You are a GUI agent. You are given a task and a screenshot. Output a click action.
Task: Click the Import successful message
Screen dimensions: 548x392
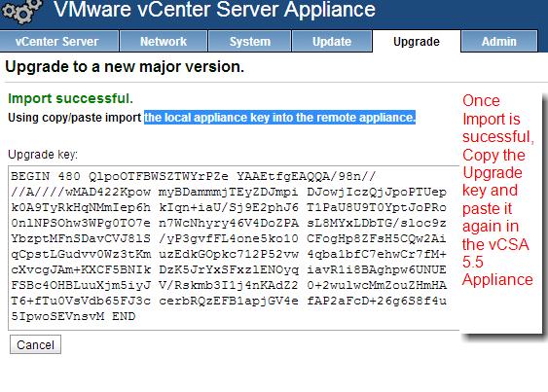click(x=71, y=98)
